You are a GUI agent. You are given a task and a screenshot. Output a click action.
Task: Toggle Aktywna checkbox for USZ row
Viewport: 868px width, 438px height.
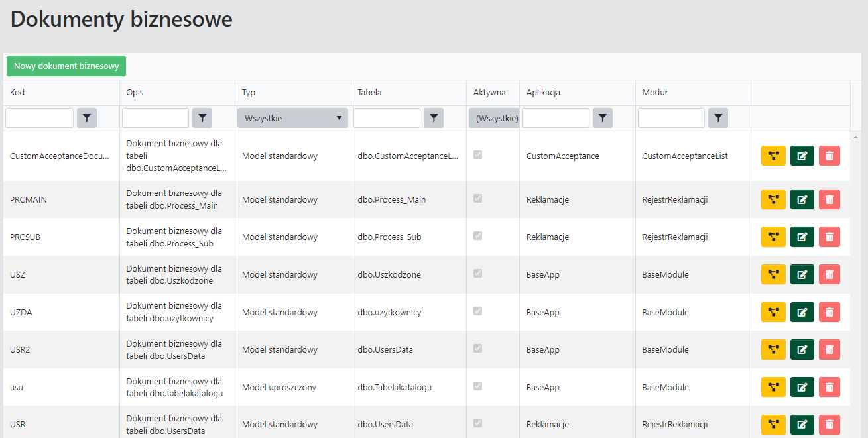click(x=477, y=274)
